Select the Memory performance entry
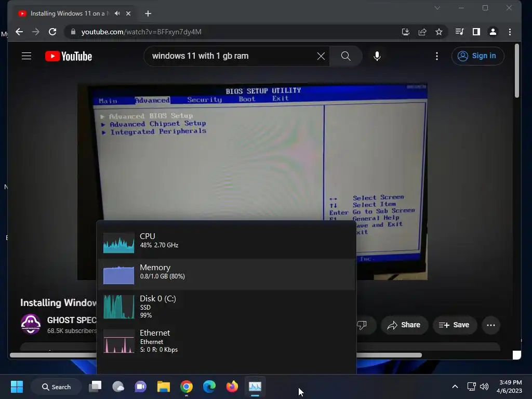 pyautogui.click(x=227, y=274)
